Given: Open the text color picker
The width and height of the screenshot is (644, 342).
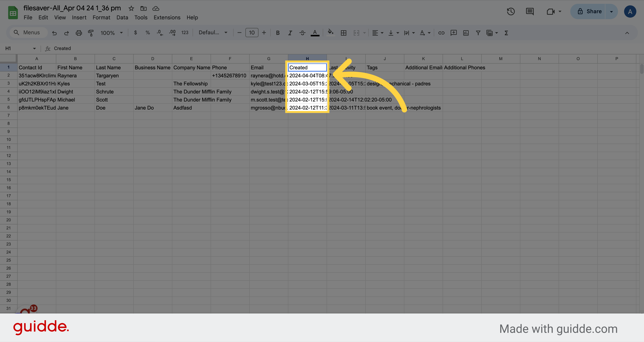Looking at the screenshot, I should [315, 33].
